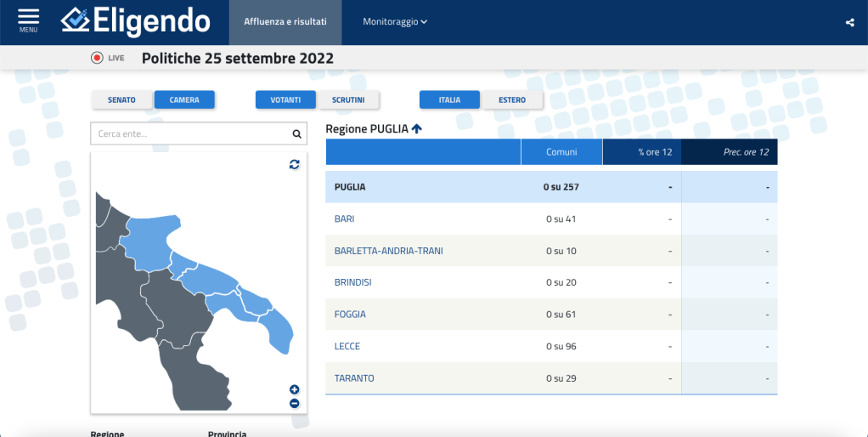The image size is (868, 437).
Task: Zoom out on the map
Action: pos(295,403)
